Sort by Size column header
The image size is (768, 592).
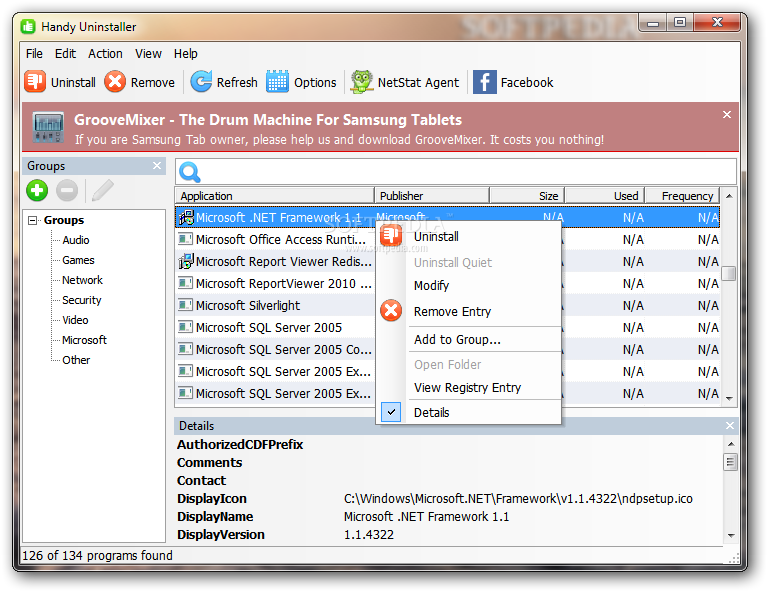coord(527,196)
